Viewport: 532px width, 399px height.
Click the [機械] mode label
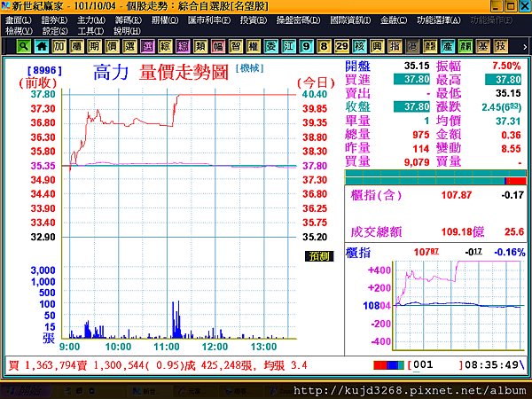tap(250, 68)
